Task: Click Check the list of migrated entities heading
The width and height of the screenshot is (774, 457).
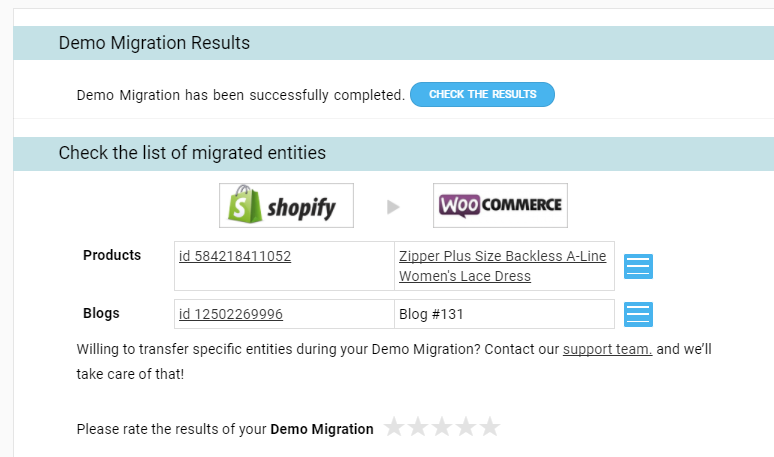Action: point(192,153)
